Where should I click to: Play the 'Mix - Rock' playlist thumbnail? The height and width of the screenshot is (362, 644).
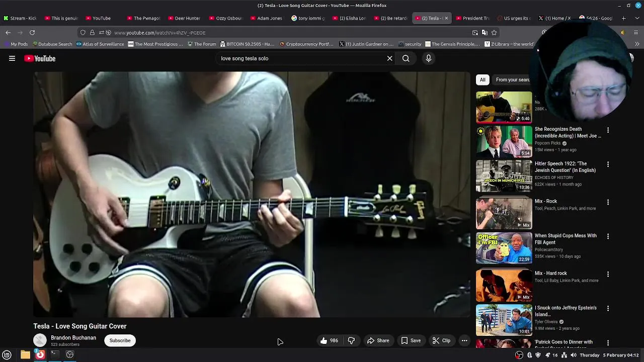pyautogui.click(x=504, y=214)
